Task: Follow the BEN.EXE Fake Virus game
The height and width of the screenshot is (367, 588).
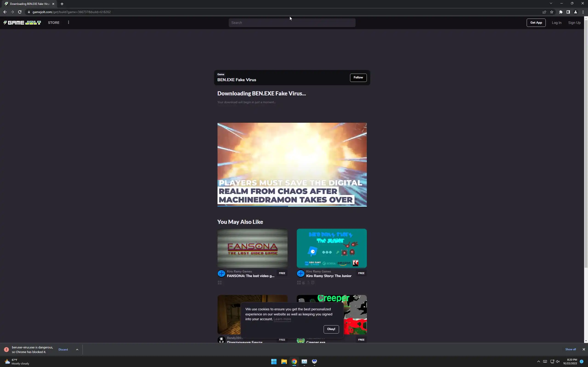Action: (358, 78)
